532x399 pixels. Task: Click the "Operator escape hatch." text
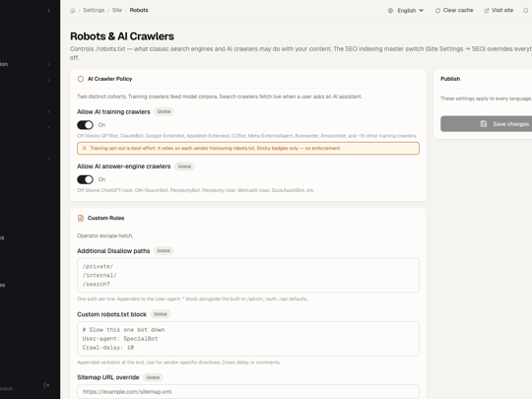104,235
